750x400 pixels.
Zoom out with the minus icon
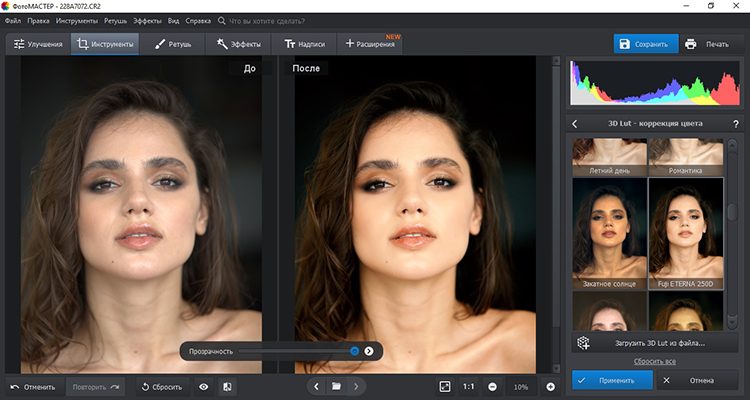click(493, 386)
